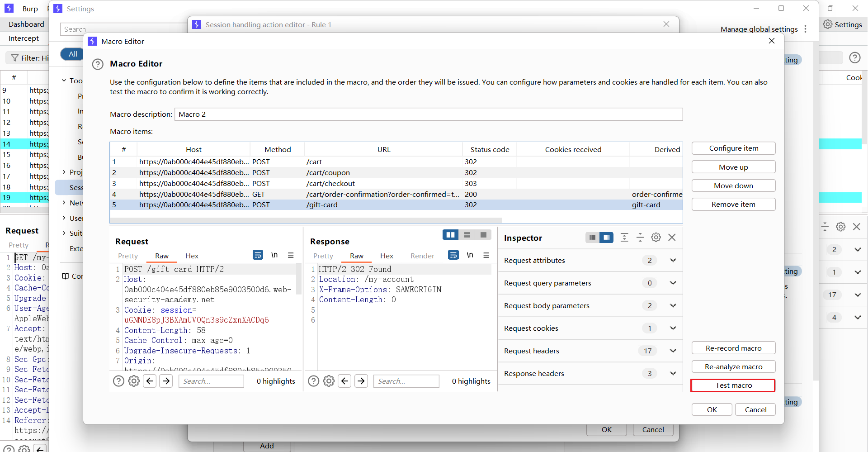868x452 pixels.
Task: Click Move up button
Action: click(733, 167)
